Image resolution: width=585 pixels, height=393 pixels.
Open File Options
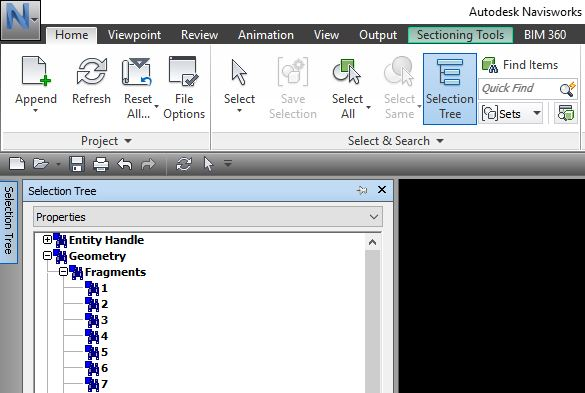(x=184, y=88)
